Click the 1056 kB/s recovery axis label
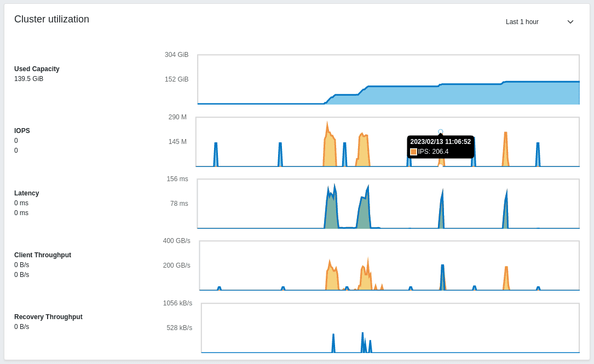Screen dimensions: 594x364 pos(177,303)
